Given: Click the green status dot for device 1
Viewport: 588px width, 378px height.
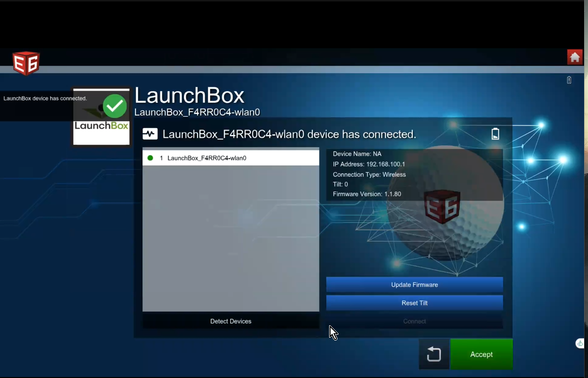Looking at the screenshot, I should click(150, 158).
